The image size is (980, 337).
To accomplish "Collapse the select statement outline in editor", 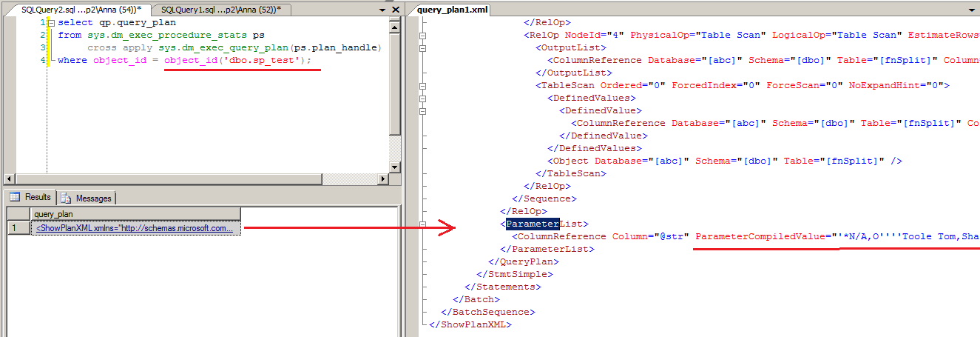I will click(x=50, y=22).
